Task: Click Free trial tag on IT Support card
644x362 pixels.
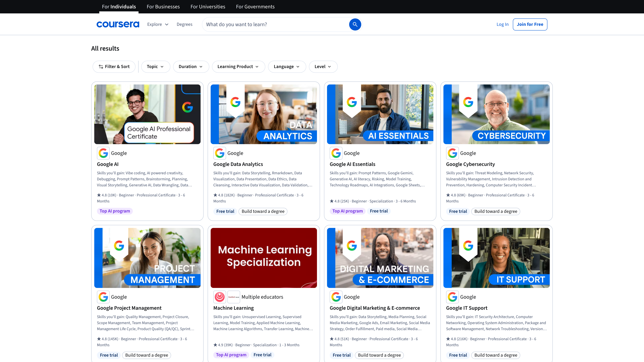Action: (x=458, y=355)
